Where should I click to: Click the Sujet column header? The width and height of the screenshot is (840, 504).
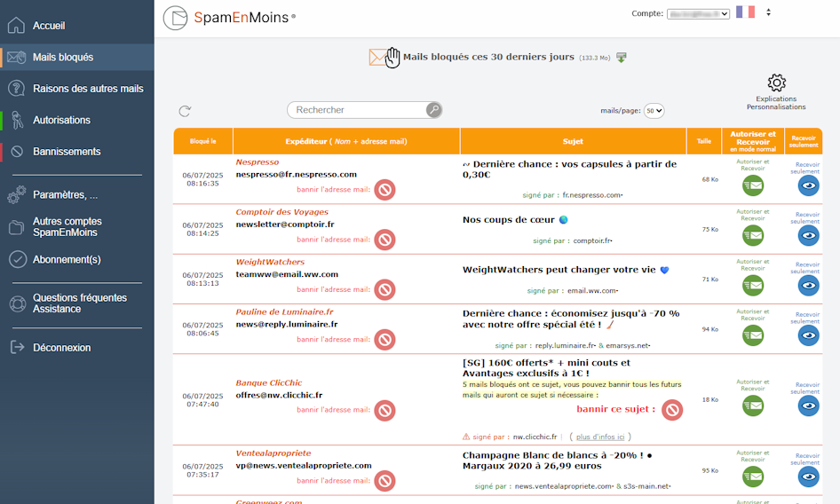[574, 141]
